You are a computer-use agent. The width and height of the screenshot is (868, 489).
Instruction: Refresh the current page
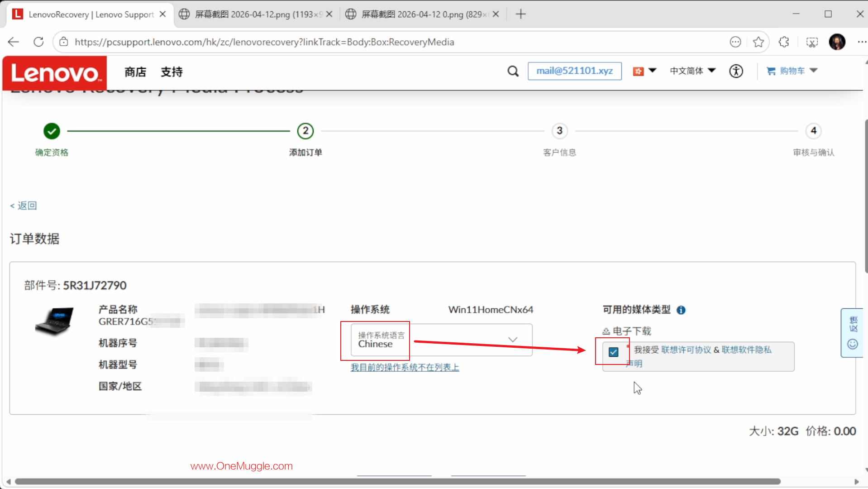pyautogui.click(x=39, y=42)
